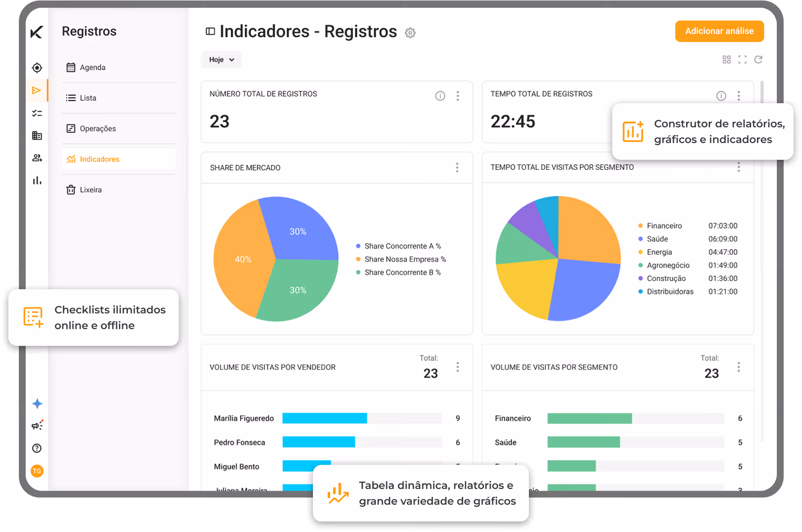Click the K logo icon

pyautogui.click(x=37, y=32)
